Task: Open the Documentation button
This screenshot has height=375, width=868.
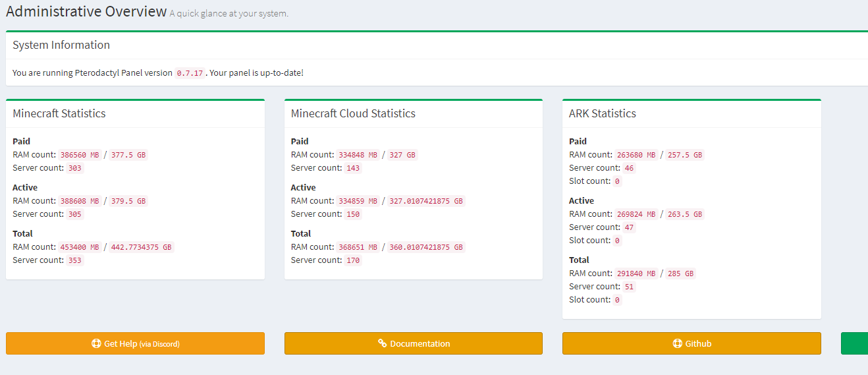Action: point(413,343)
